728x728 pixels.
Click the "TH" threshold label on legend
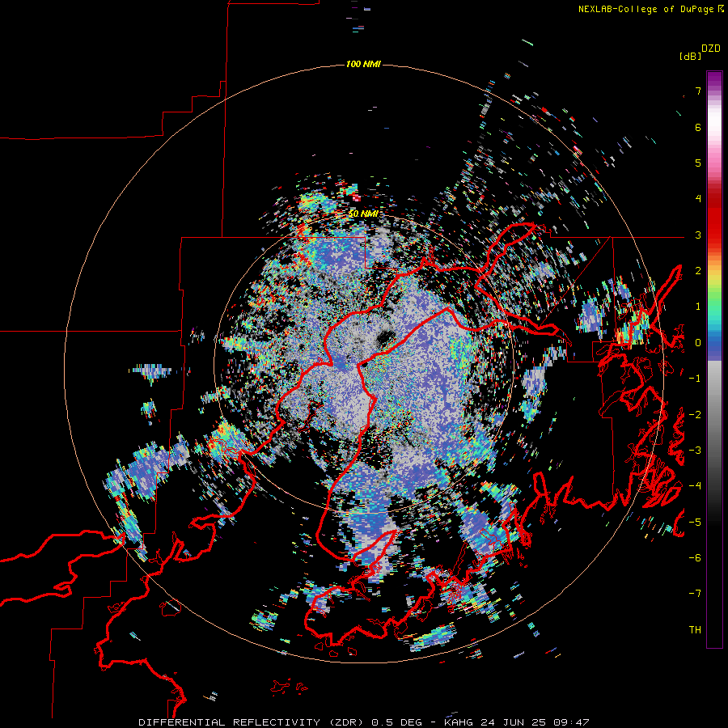click(695, 630)
